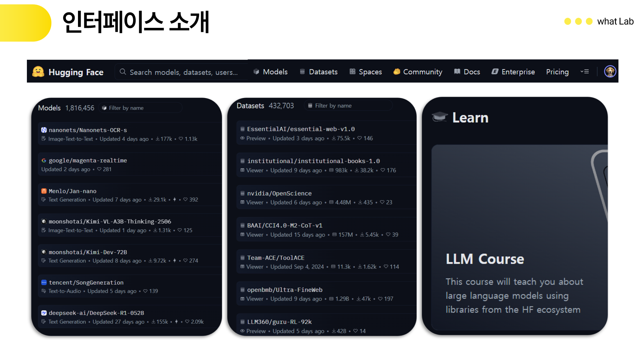Click the search models, datasets, users field
The image size is (644, 340).
pyautogui.click(x=182, y=72)
